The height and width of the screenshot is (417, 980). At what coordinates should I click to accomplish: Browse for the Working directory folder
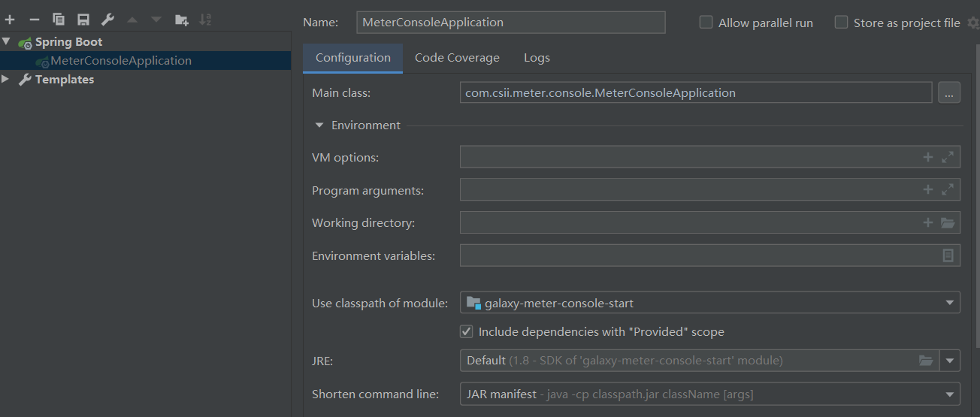point(948,222)
